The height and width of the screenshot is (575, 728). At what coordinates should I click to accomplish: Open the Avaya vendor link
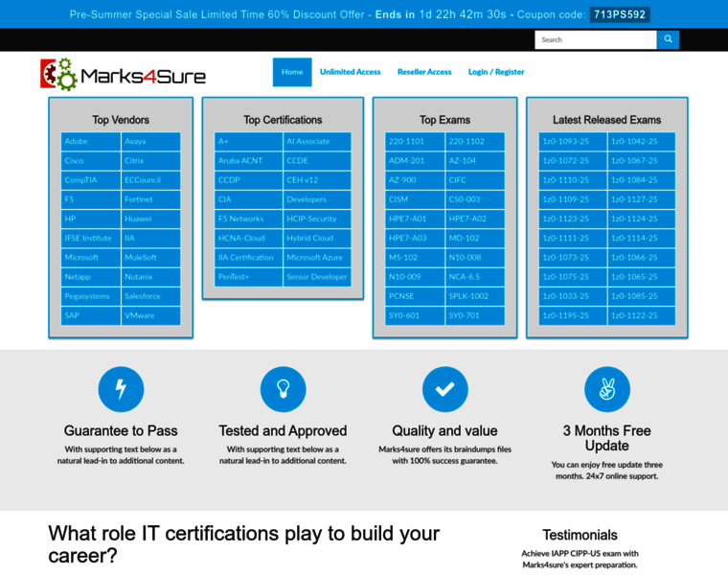click(151, 141)
